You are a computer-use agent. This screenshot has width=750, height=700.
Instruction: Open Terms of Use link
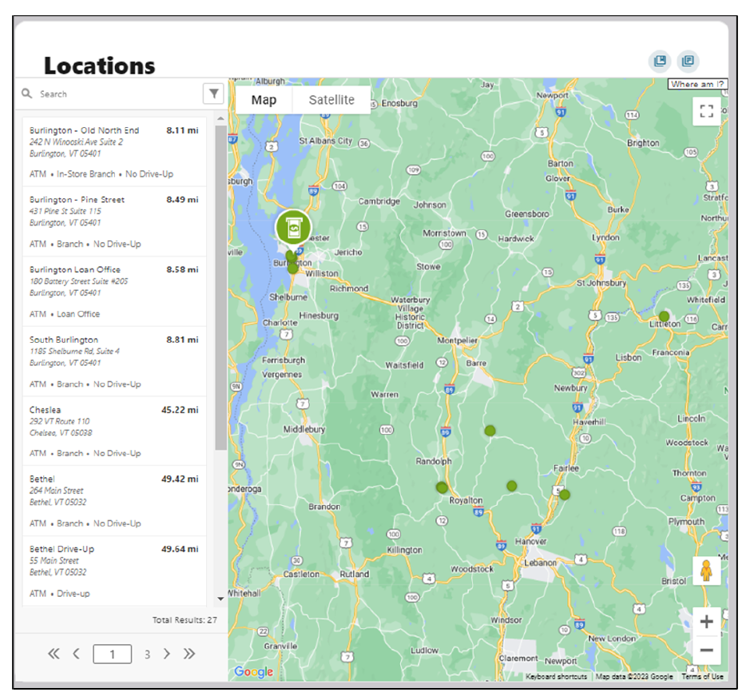click(x=702, y=677)
